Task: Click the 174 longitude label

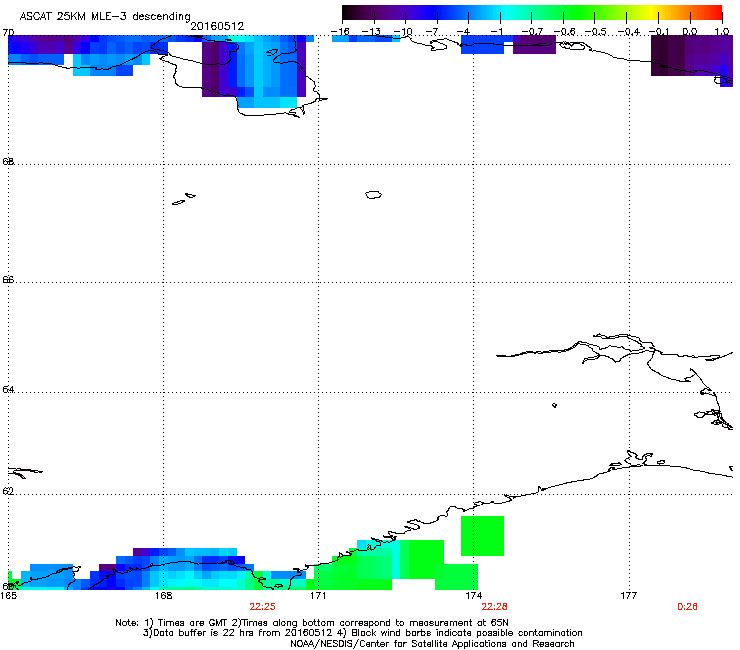Action: (473, 596)
